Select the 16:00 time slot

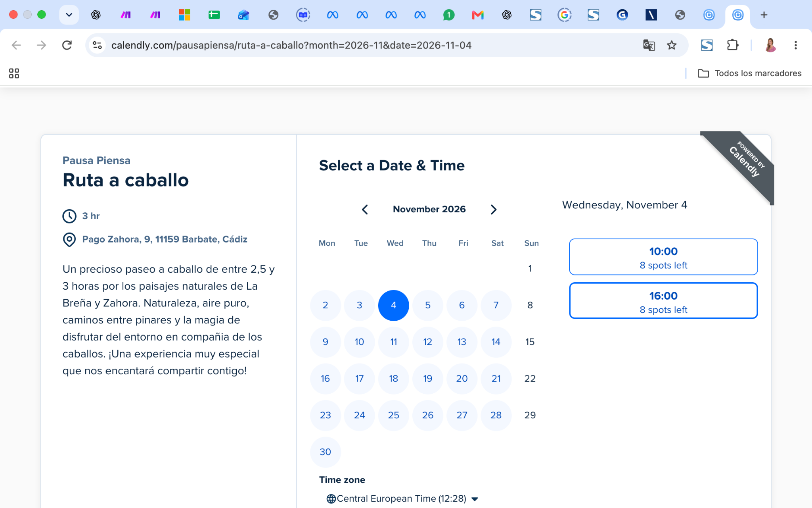[x=663, y=301]
